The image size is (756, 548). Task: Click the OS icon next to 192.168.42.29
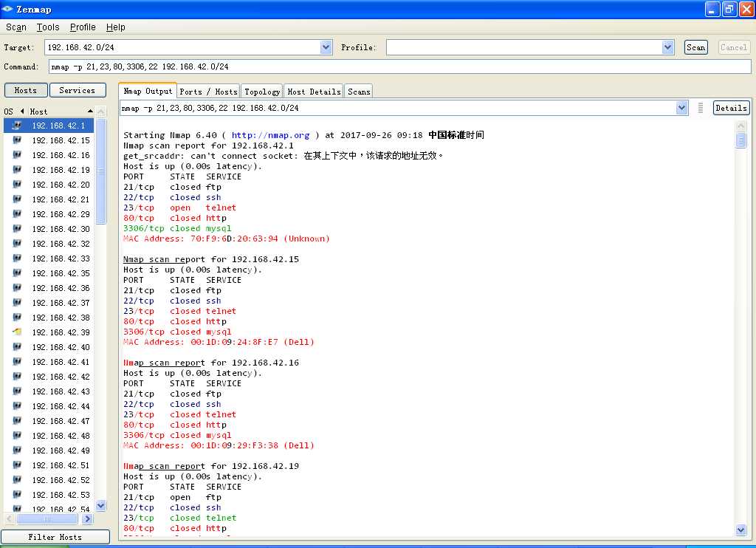(x=17, y=214)
